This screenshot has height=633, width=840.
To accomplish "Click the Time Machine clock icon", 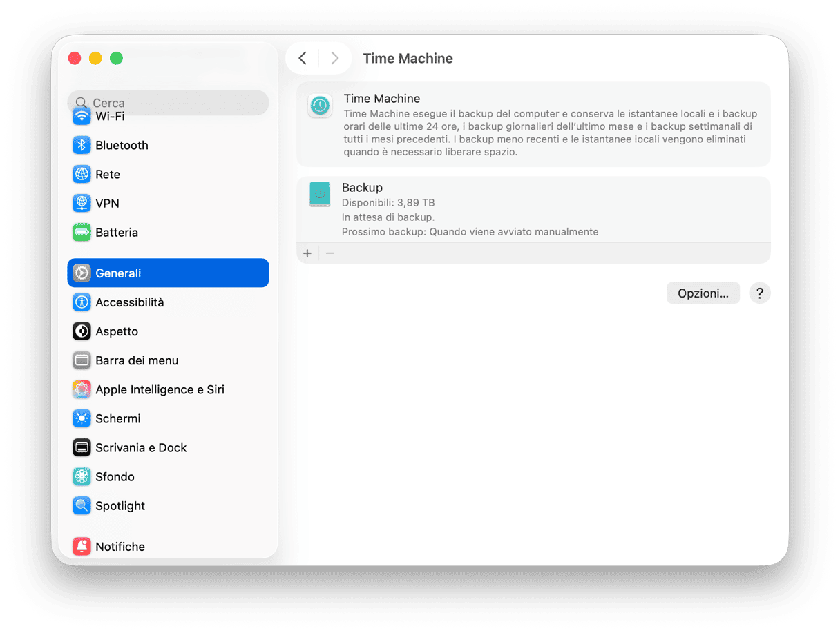I will 320,106.
